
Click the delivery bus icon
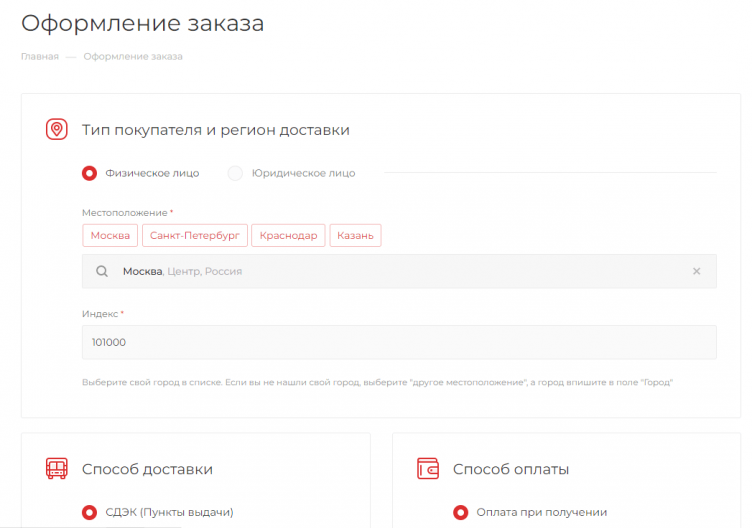click(57, 469)
